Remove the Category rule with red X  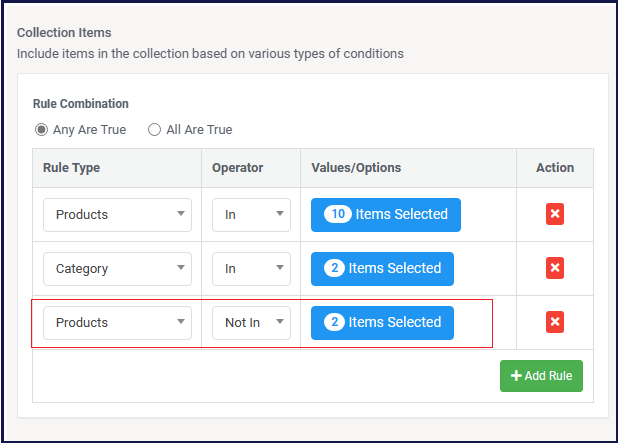(x=555, y=268)
